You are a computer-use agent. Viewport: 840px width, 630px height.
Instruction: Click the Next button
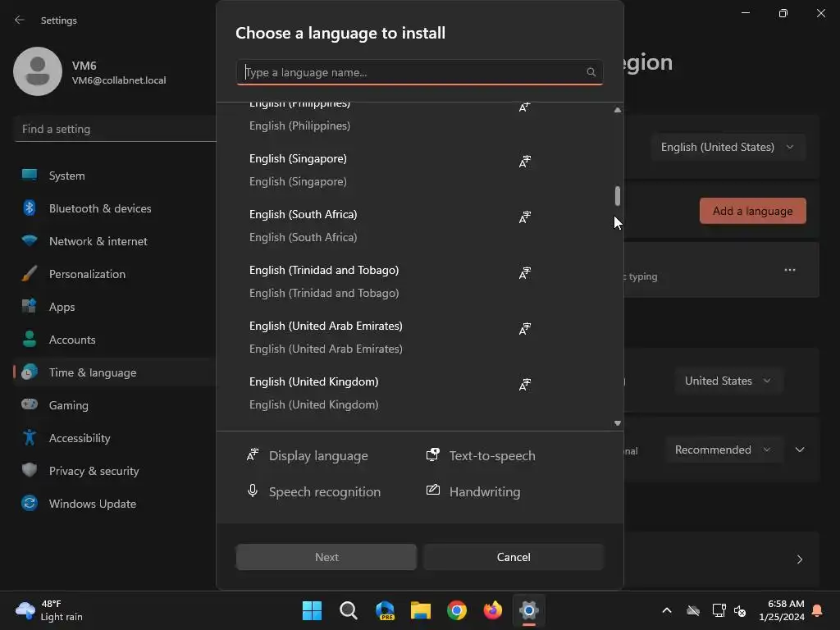click(326, 557)
